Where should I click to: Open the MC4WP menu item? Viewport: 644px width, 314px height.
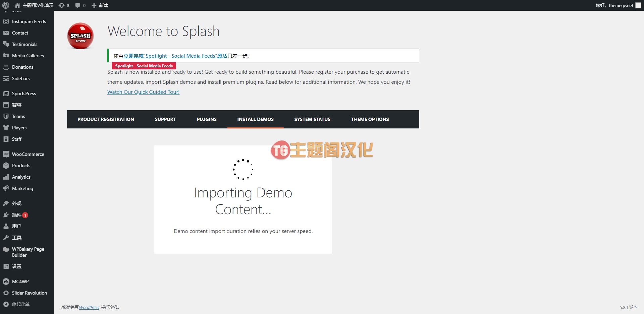27,281
